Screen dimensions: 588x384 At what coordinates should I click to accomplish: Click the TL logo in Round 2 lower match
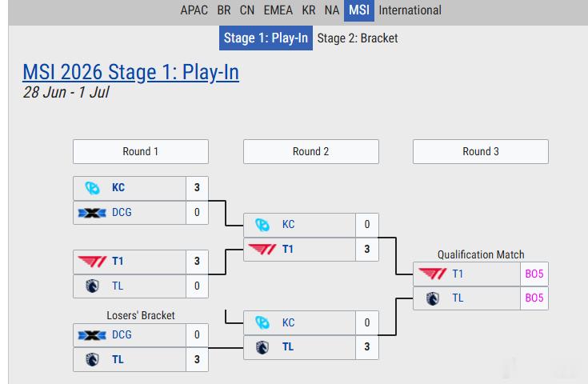click(x=262, y=347)
